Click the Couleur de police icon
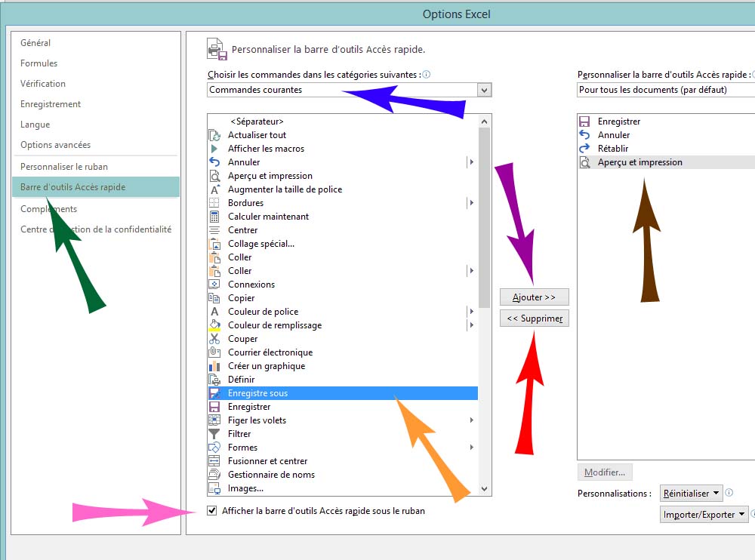 point(214,312)
